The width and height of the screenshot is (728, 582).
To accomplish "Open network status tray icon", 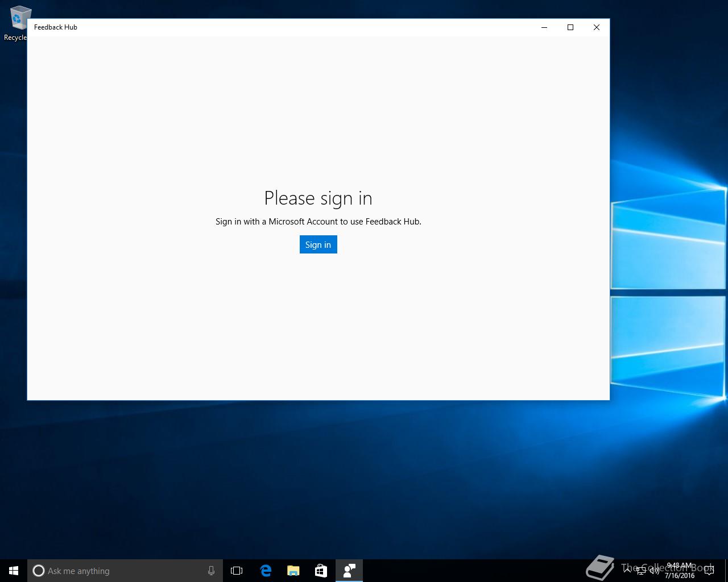I will (x=641, y=571).
